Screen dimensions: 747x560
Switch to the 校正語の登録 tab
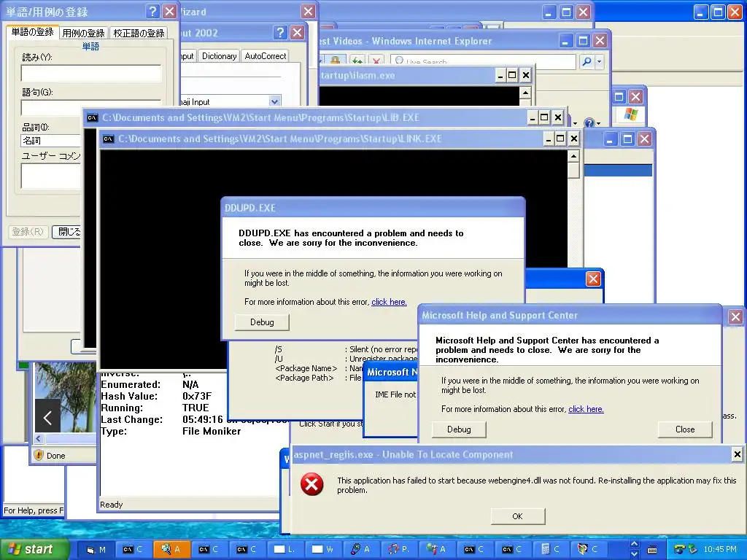(139, 33)
